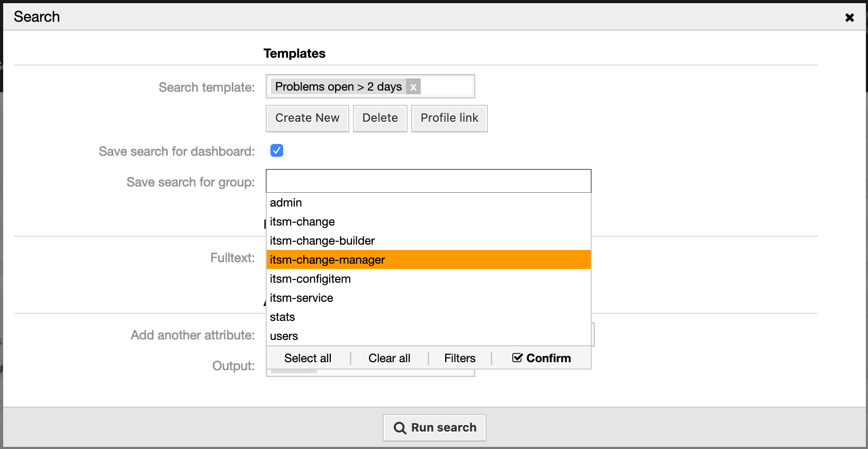Select the admin group option

pos(286,203)
